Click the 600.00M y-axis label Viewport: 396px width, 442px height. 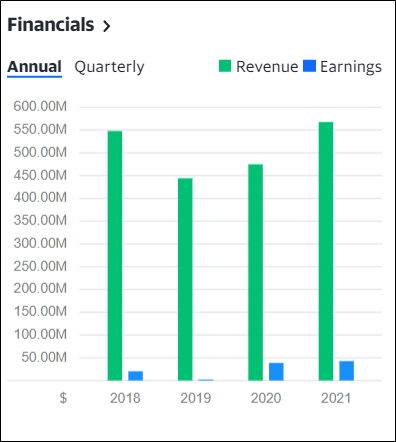pos(40,106)
